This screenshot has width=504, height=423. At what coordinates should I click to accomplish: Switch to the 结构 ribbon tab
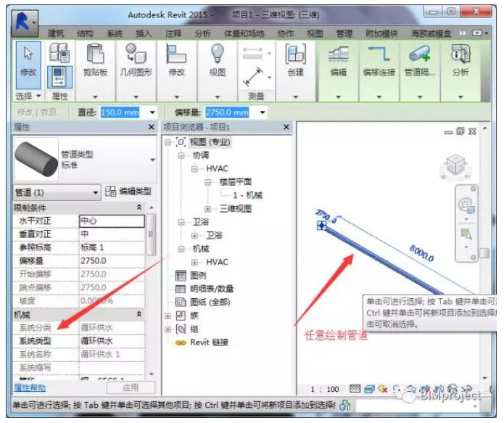click(x=85, y=33)
